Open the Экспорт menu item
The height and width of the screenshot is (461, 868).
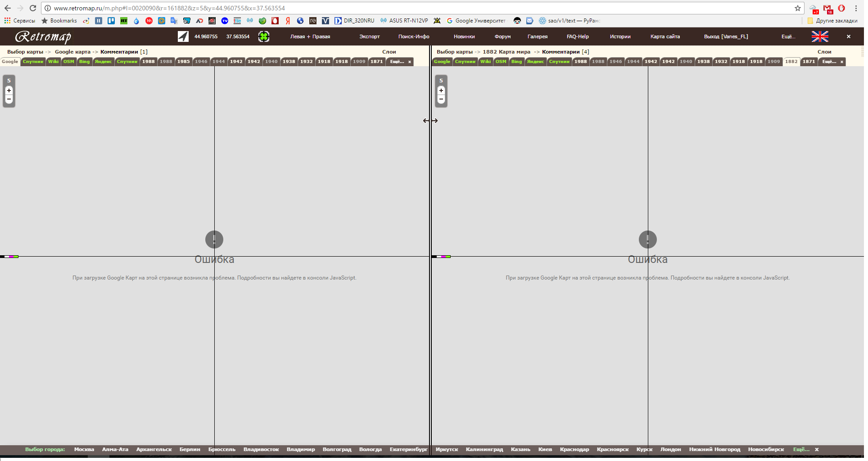369,36
